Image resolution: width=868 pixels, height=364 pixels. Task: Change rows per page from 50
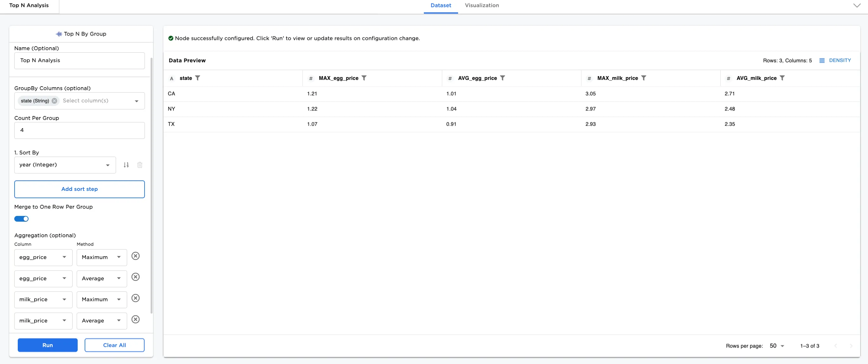777,346
